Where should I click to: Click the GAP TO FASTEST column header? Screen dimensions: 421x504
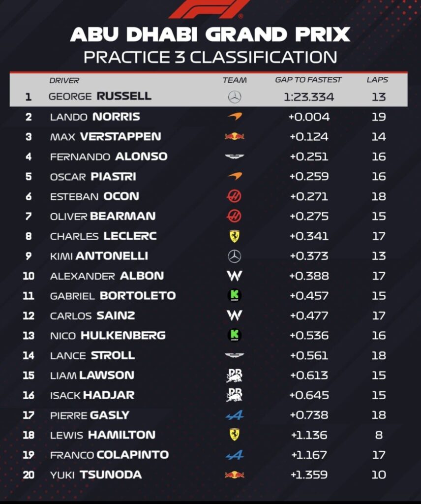point(308,80)
